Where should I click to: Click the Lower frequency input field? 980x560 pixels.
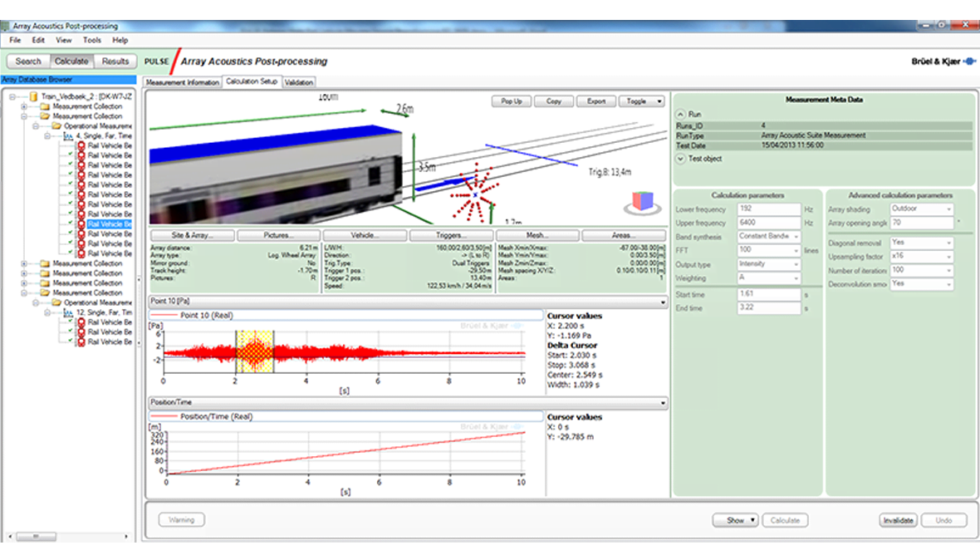click(x=768, y=209)
